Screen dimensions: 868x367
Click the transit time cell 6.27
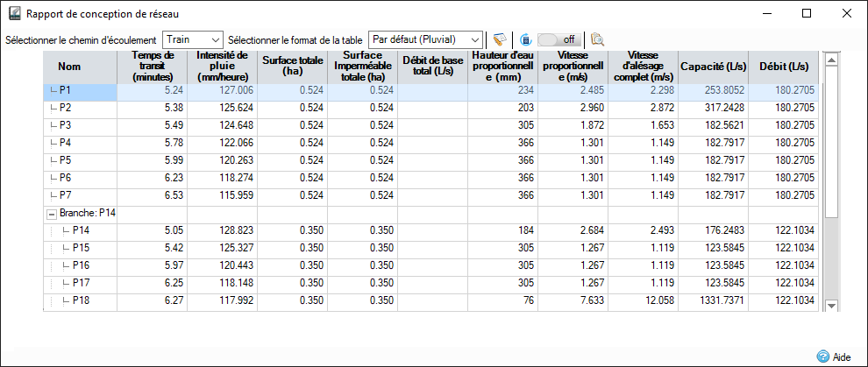153,300
